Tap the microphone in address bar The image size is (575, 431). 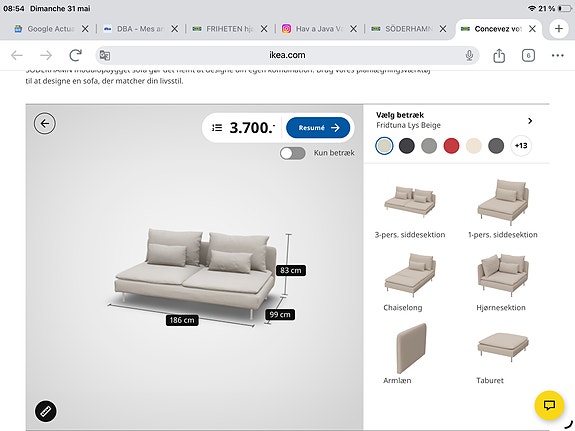coord(469,55)
